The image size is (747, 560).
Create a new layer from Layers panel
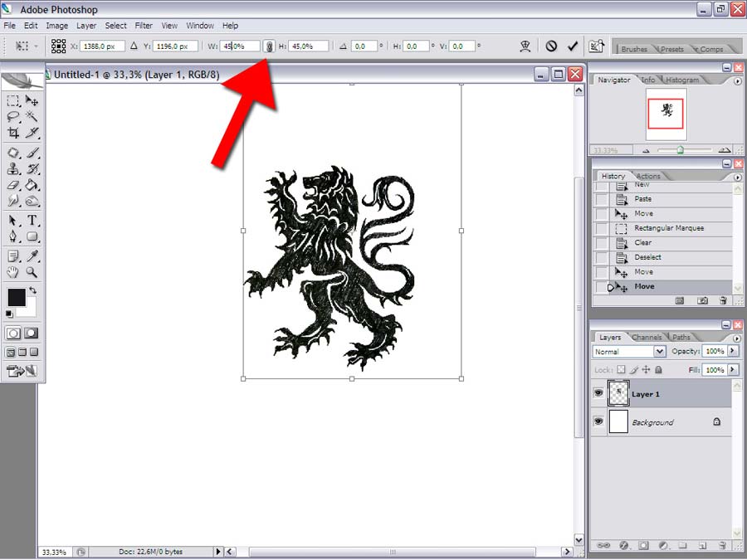coord(702,546)
